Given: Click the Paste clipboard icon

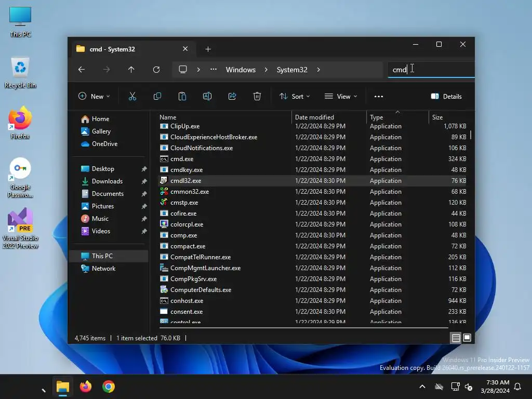Looking at the screenshot, I should pos(182,96).
